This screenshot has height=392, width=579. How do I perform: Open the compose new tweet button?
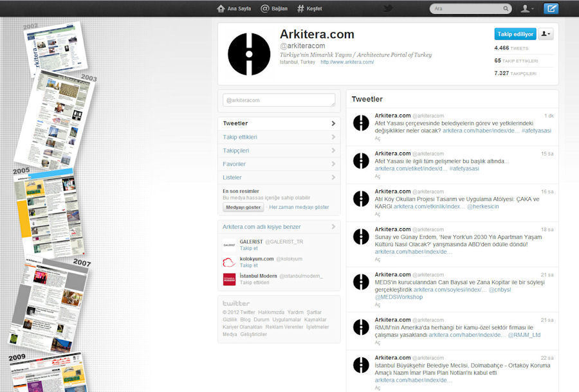tap(551, 8)
